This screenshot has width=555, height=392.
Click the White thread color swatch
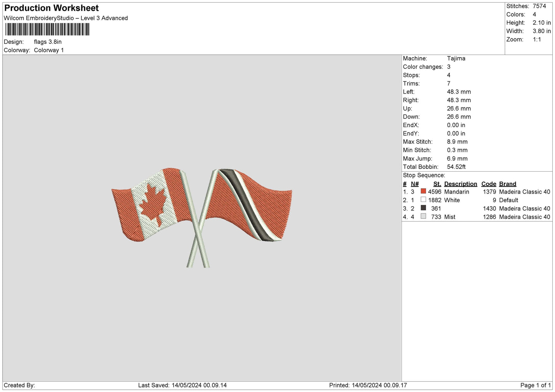click(x=423, y=200)
